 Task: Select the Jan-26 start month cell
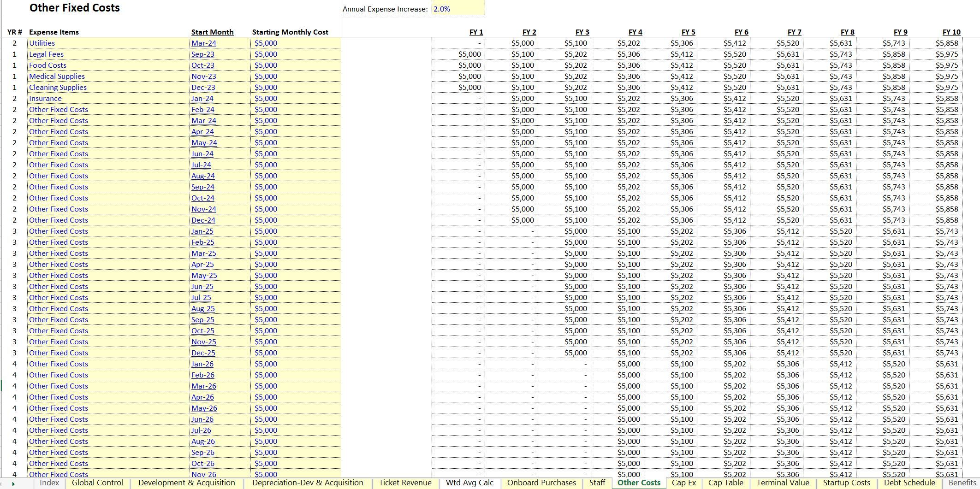[x=220, y=364]
